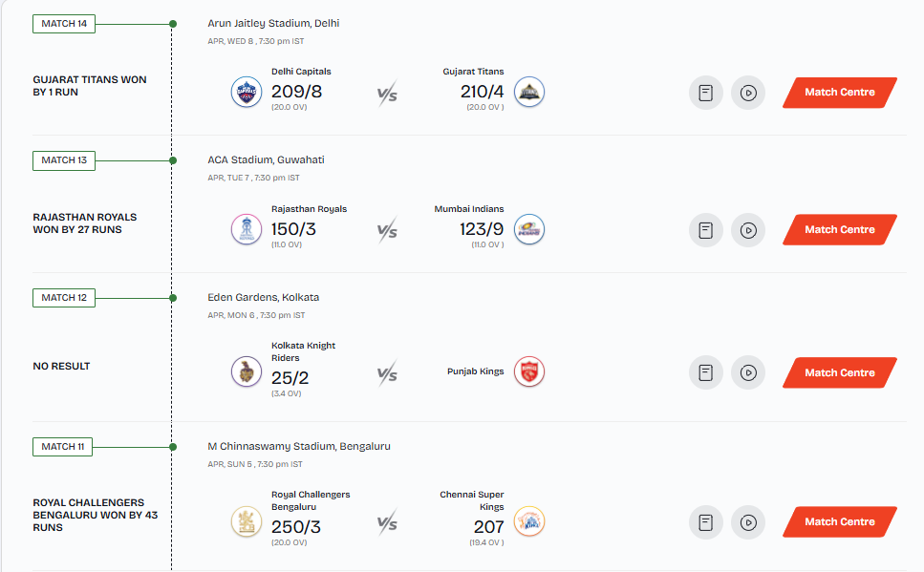Click the Kolkata Knight Riders logo

tap(247, 371)
